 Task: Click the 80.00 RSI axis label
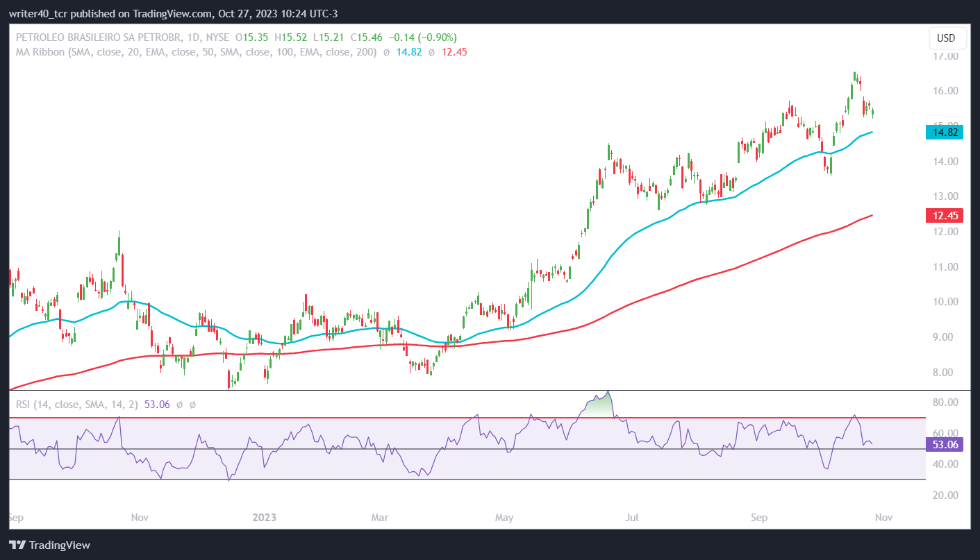(x=946, y=402)
